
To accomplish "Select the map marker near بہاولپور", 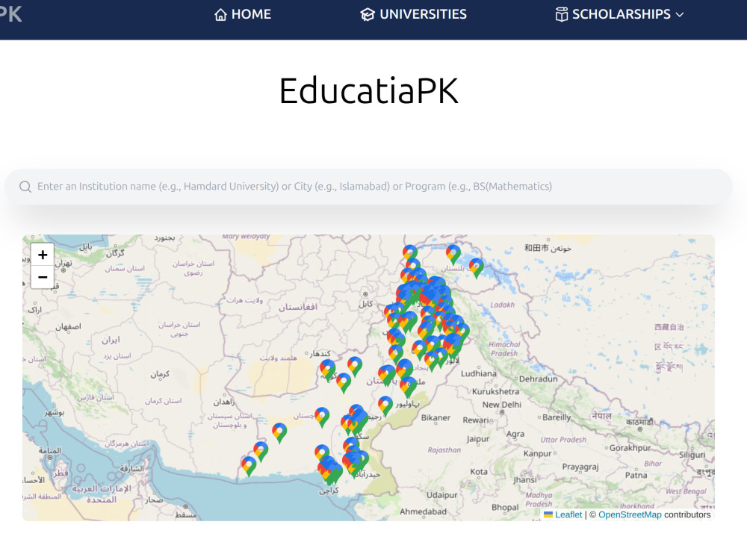I will coord(385,406).
